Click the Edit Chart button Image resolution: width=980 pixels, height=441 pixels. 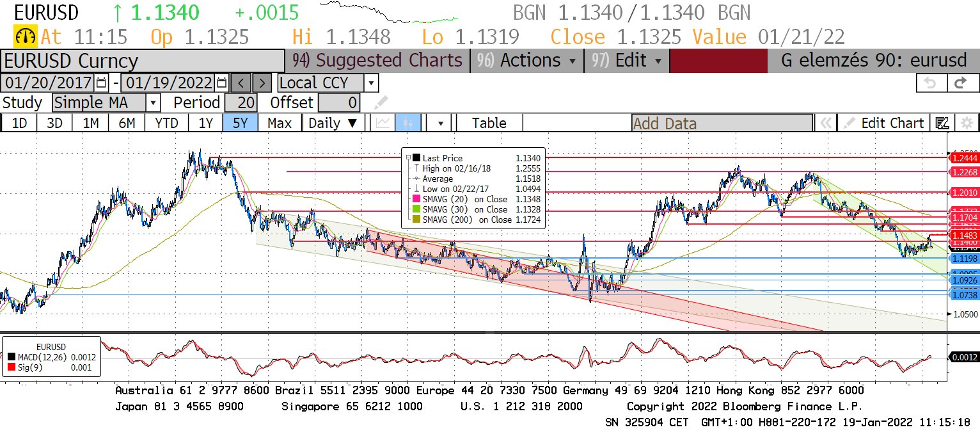point(884,123)
